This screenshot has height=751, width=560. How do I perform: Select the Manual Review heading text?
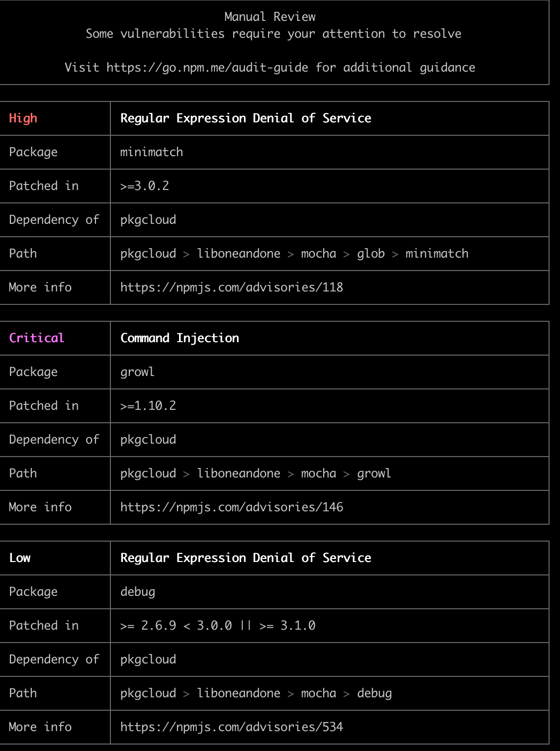(x=270, y=16)
